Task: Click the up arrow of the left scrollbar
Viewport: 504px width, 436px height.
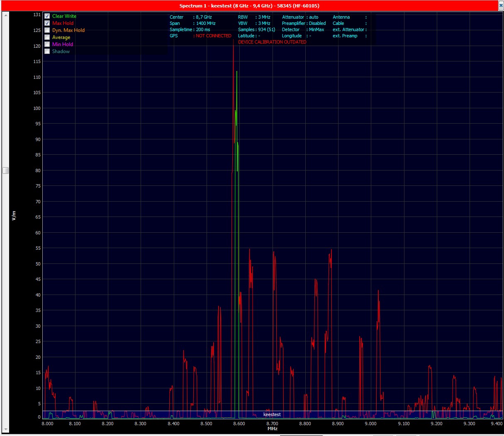Action: click(6, 15)
